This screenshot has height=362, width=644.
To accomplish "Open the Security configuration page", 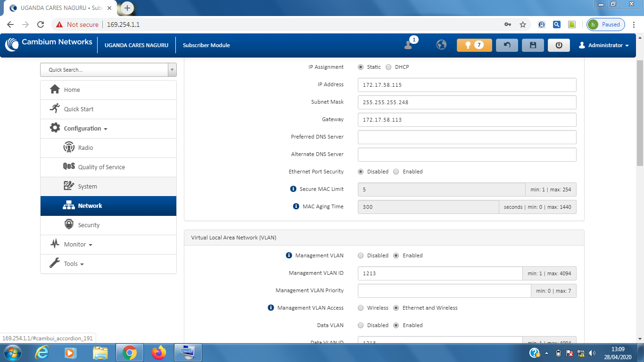I will coord(89,225).
